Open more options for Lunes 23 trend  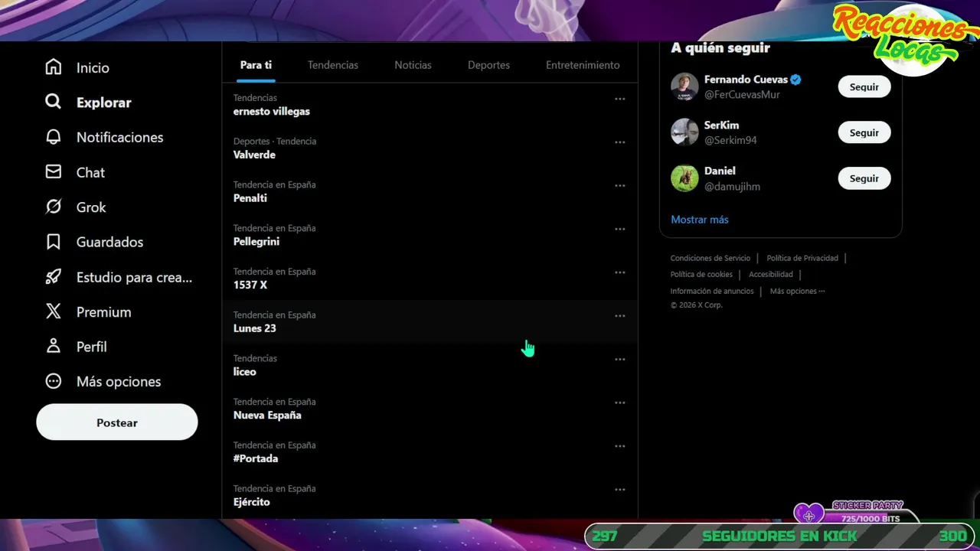(619, 315)
